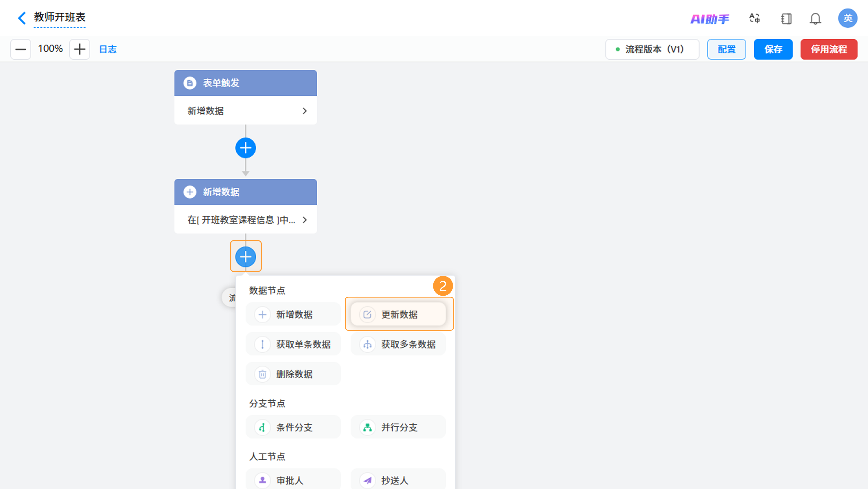The image size is (868, 489).
Task: Add node after 表单触发 with plus button
Action: pyautogui.click(x=245, y=148)
